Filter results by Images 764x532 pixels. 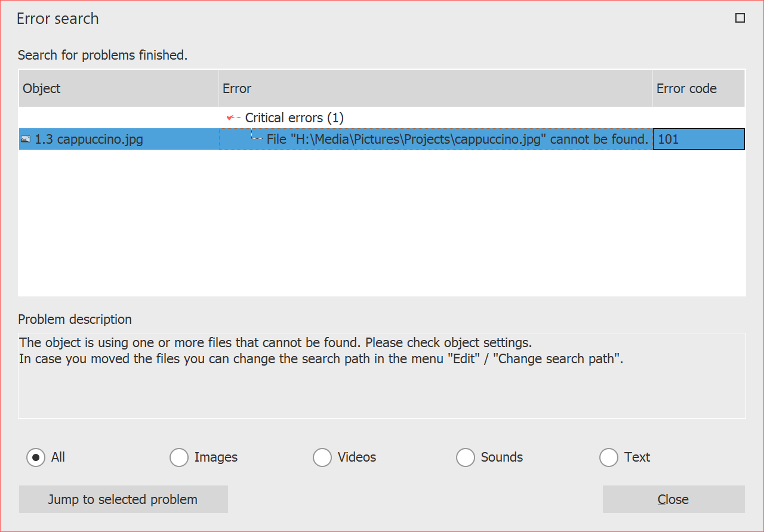click(179, 457)
